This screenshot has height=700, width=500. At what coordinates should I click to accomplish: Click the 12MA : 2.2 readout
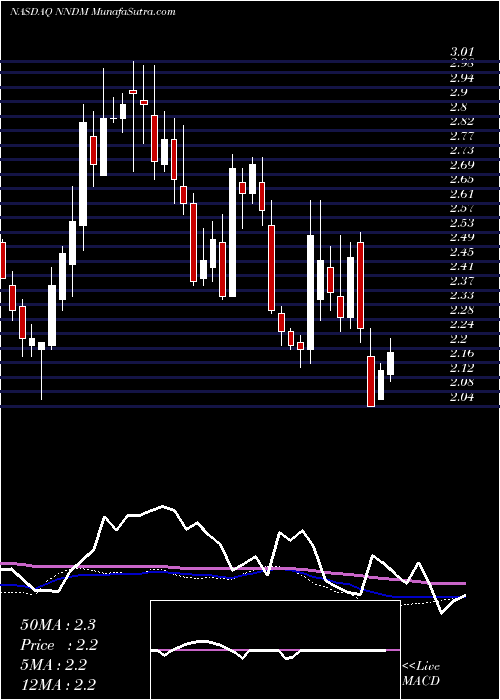click(x=58, y=685)
